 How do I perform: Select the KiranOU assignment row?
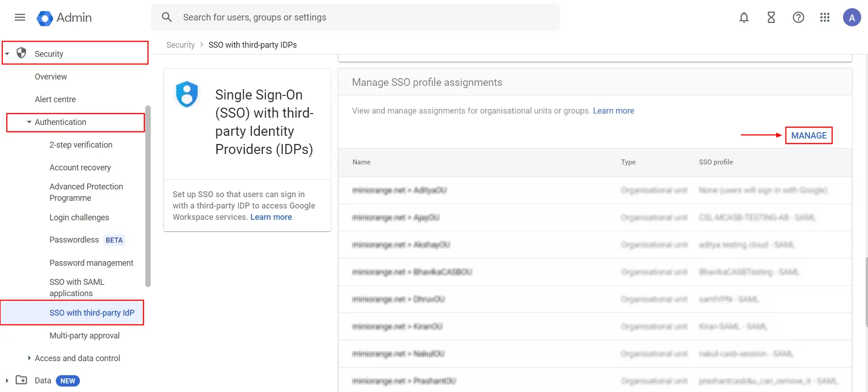tap(595, 327)
